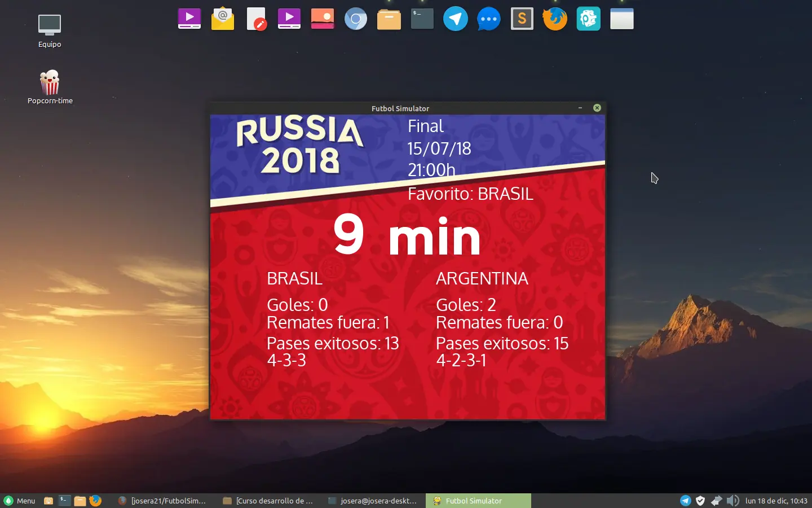The height and width of the screenshot is (508, 812).
Task: Open the terminal launcher in the bottom panel
Action: (64, 501)
